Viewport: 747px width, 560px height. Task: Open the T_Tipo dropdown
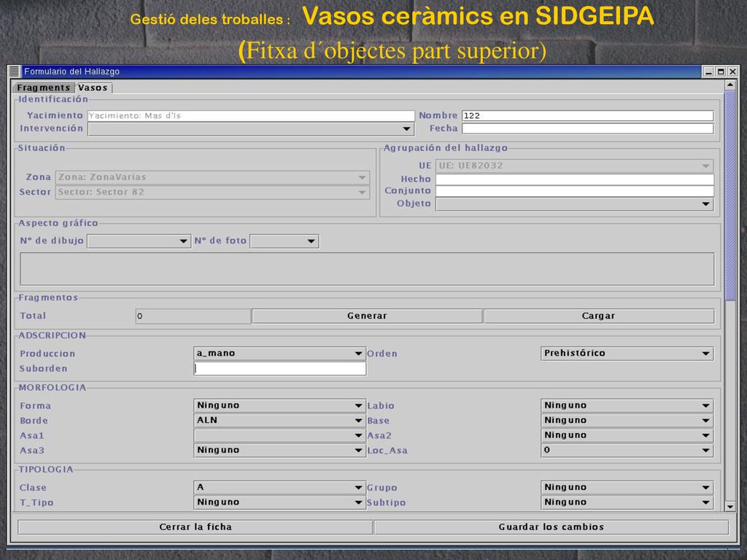279,502
